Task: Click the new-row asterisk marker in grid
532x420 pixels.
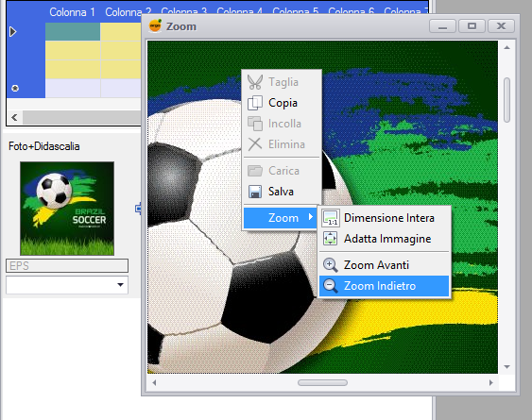Action: point(15,88)
